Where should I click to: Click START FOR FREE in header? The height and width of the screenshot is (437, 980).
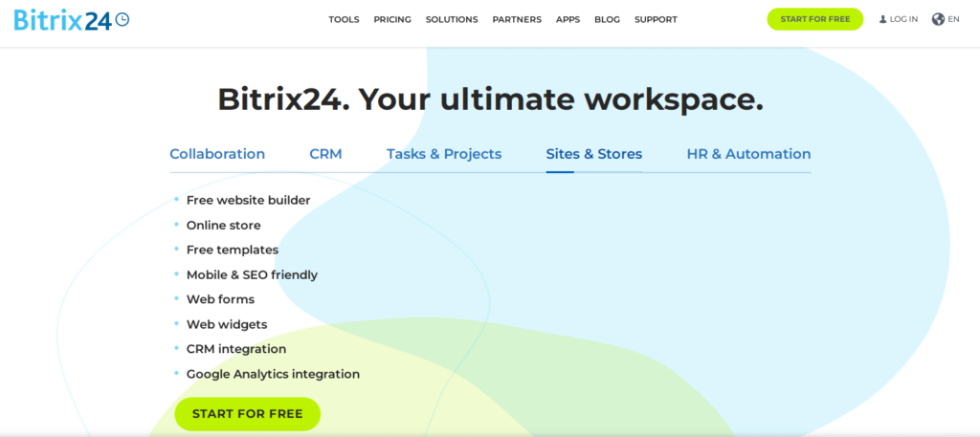815,19
